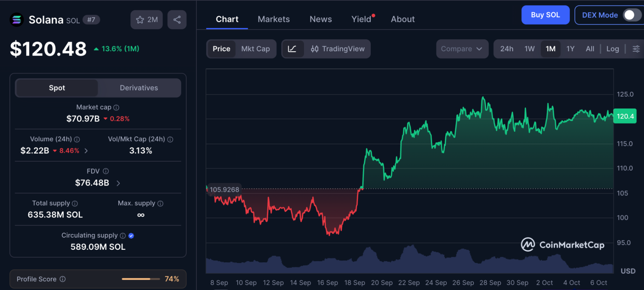Set chart range to 1M
Viewport: 644px width, 290px height.
(551, 49)
